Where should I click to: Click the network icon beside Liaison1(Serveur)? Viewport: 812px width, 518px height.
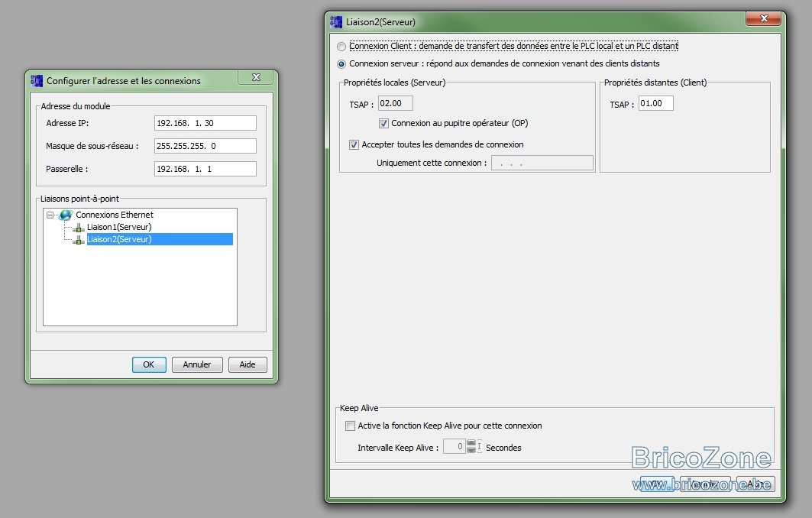[x=78, y=228]
